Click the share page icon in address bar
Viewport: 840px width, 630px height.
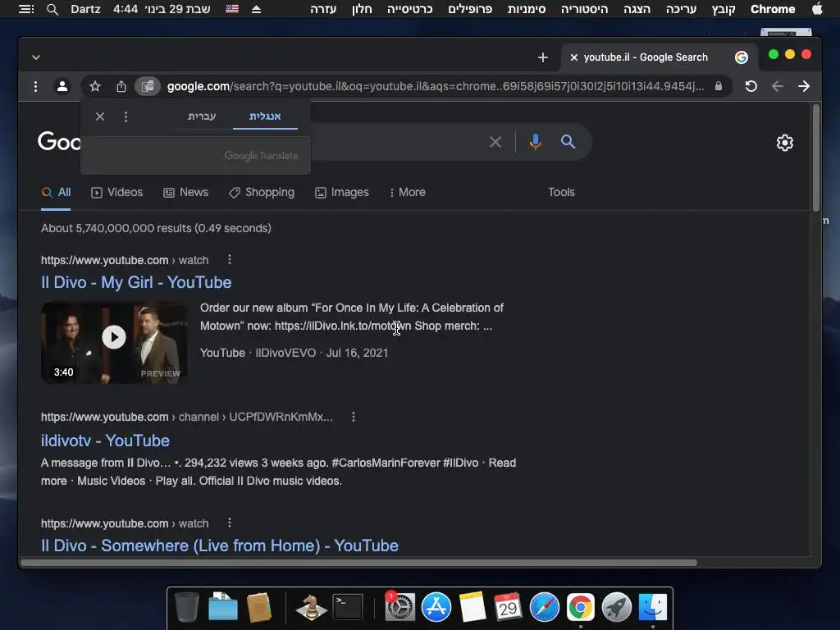point(121,86)
